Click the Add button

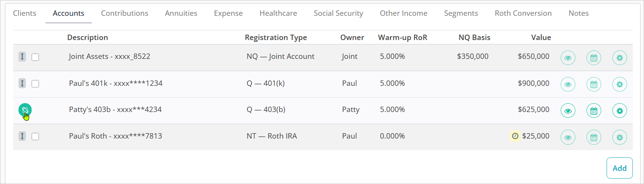(x=619, y=168)
